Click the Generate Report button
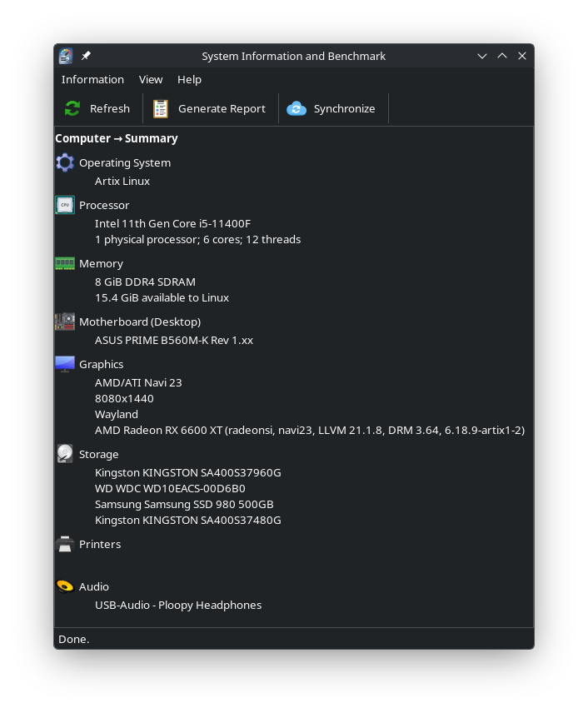Viewport: 588px width, 713px height. coord(210,108)
